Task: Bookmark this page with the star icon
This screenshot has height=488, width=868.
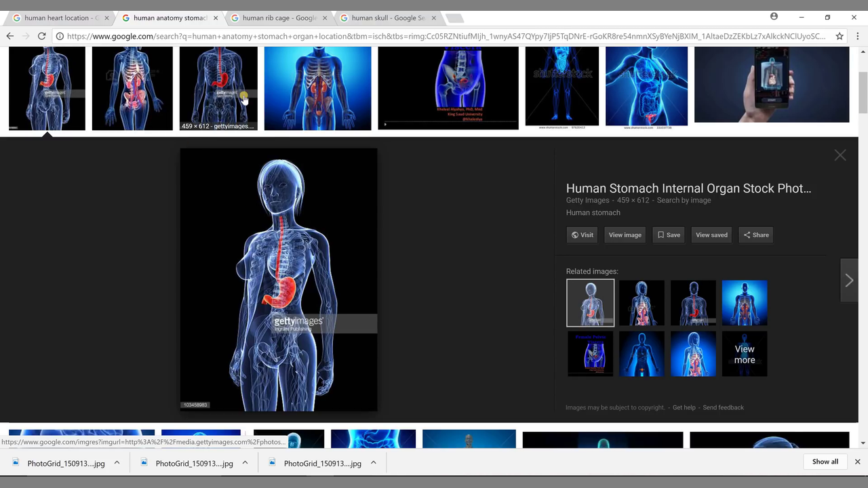Action: pyautogui.click(x=840, y=36)
